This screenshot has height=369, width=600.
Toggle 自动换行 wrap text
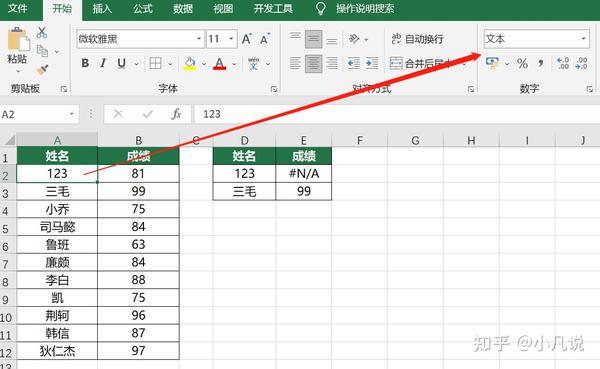coord(417,39)
